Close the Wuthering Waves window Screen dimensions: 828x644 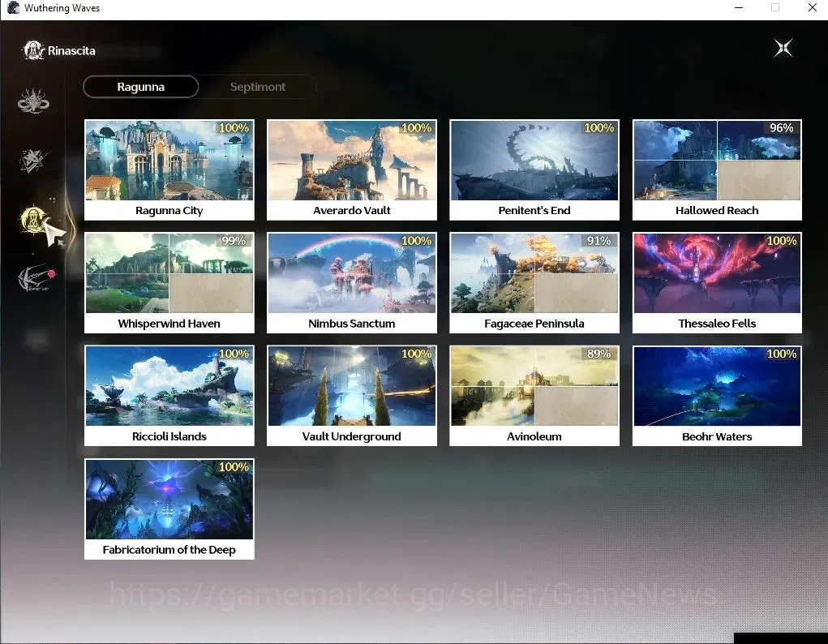click(x=812, y=8)
